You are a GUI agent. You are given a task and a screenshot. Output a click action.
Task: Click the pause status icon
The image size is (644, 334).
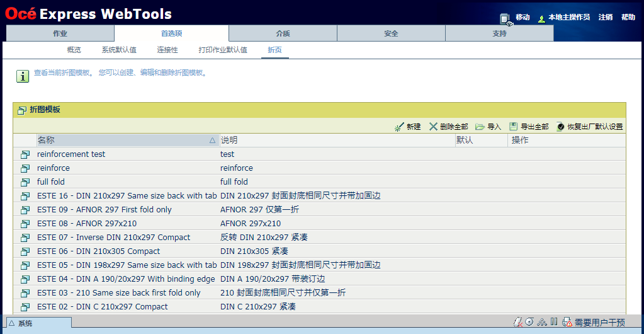[554, 321]
